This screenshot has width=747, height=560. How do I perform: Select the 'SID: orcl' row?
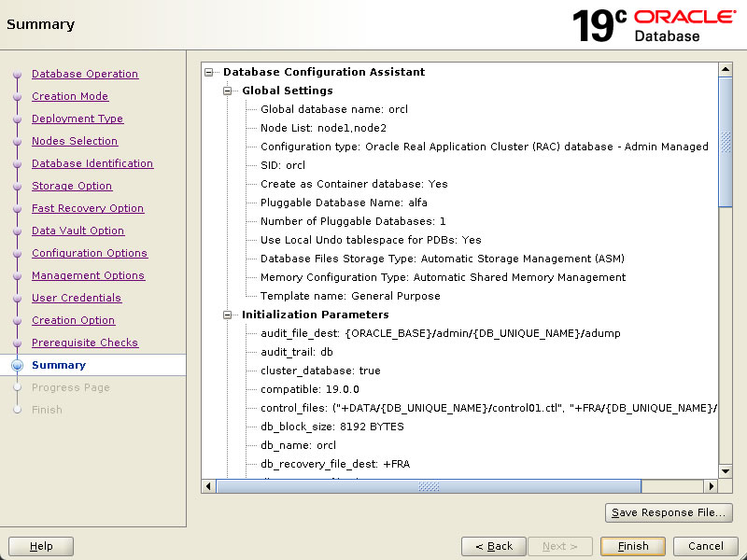pyautogui.click(x=283, y=165)
